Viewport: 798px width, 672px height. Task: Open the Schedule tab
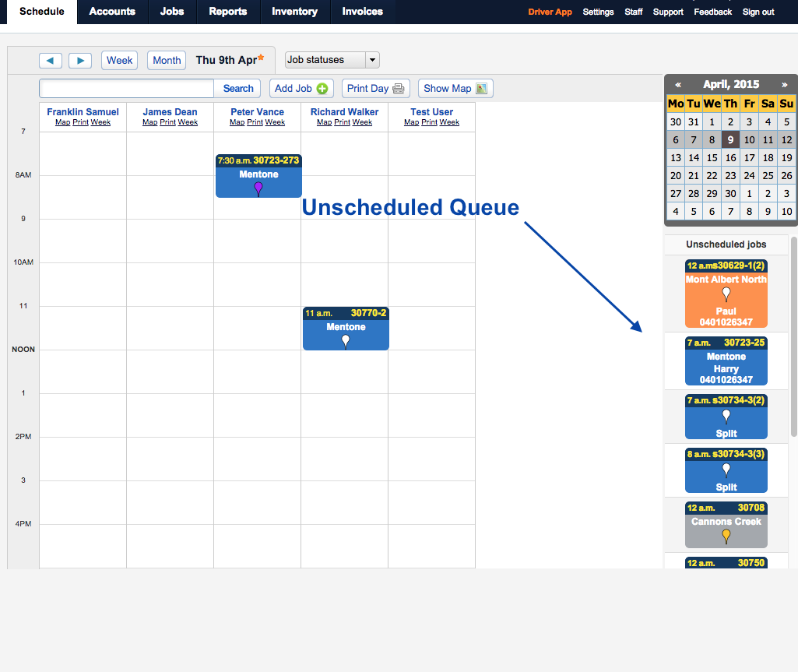point(42,12)
